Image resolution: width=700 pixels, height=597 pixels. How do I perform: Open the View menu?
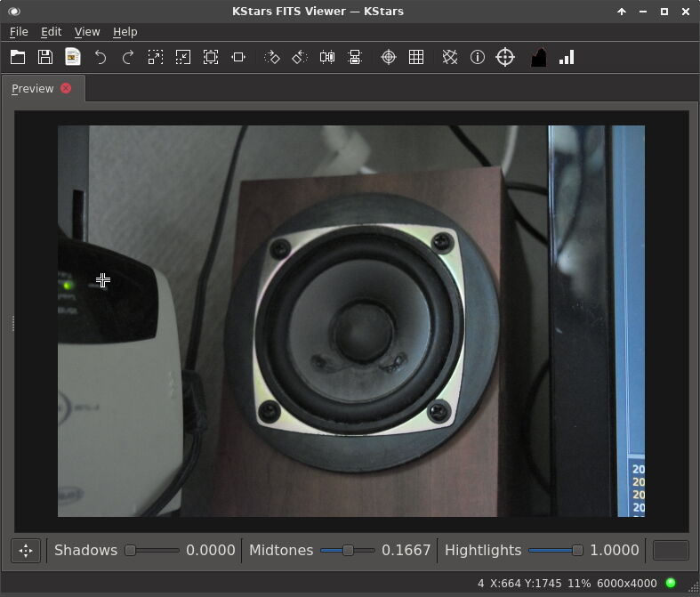87,31
